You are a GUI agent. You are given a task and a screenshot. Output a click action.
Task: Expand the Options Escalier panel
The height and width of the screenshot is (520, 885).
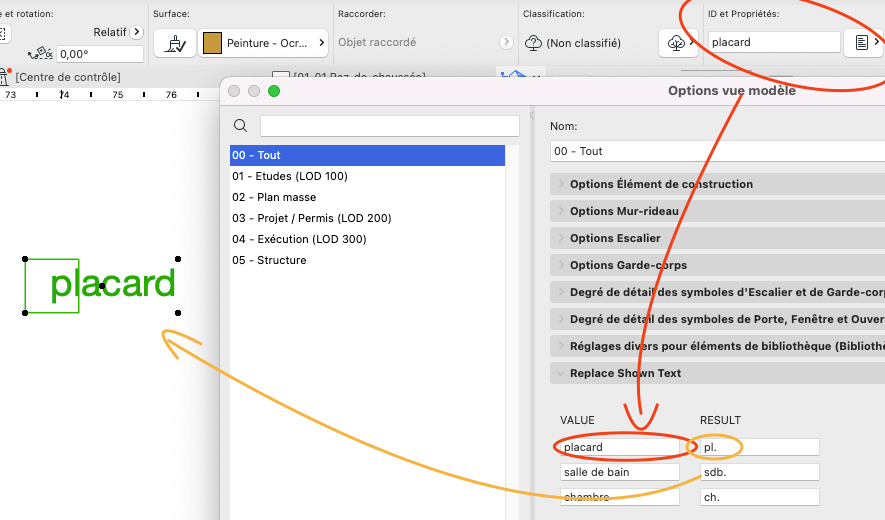coord(717,238)
